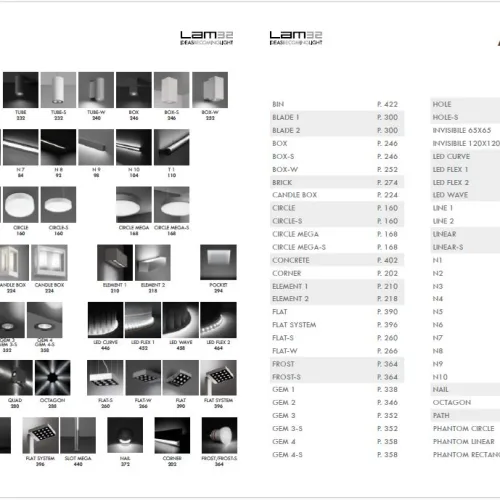This screenshot has width=500, height=500.
Task: Click the TUBE product thumbnail
Action: (21, 90)
